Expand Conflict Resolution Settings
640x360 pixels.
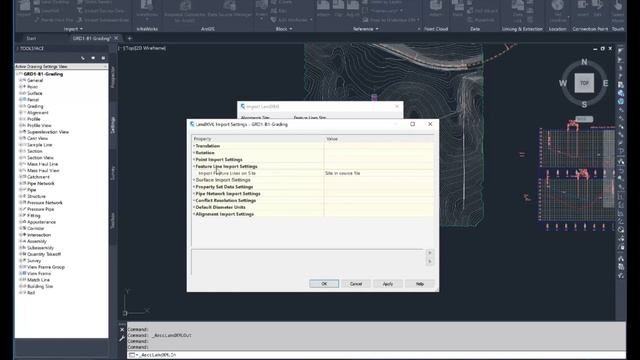194,201
